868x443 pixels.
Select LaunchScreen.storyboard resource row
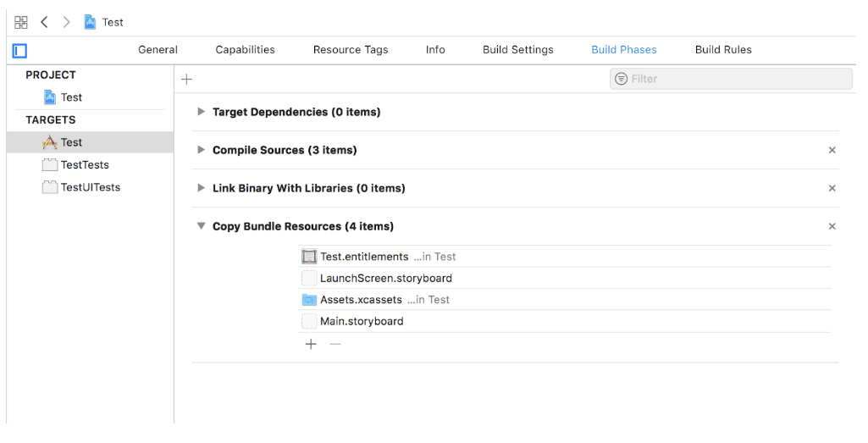pos(565,278)
